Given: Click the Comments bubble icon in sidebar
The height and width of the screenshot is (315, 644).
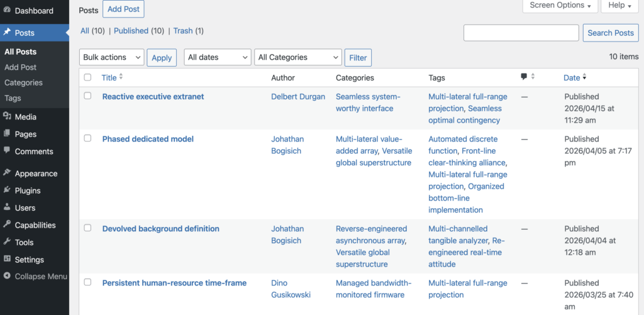Looking at the screenshot, I should [6, 151].
